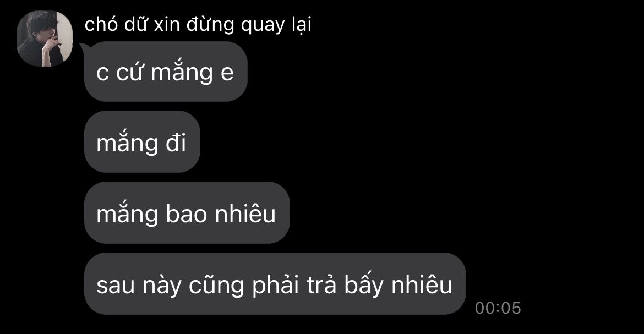Click "bấy nhiêu" at end of last message
The width and height of the screenshot is (644, 334).
398,284
